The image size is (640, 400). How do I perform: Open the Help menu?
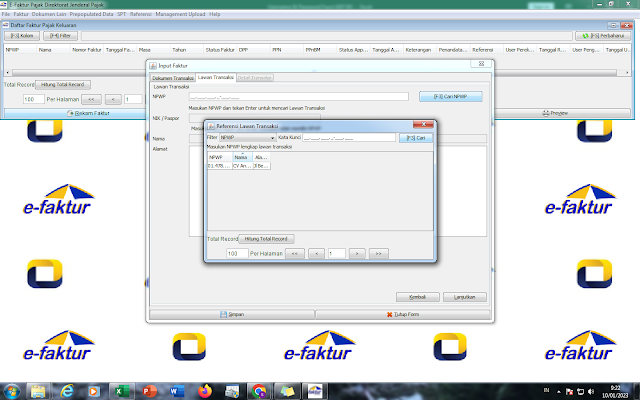215,14
